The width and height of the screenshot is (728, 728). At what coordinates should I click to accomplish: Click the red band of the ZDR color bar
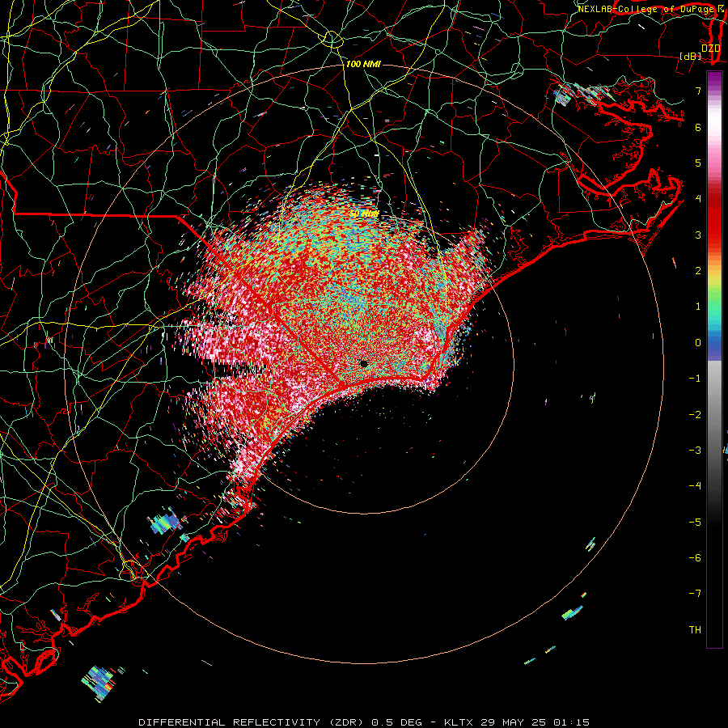click(714, 216)
